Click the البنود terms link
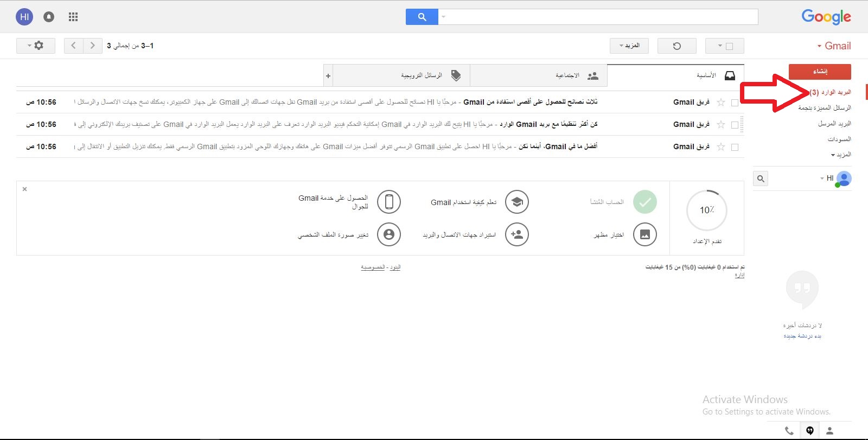The width and height of the screenshot is (868, 440). pos(395,267)
